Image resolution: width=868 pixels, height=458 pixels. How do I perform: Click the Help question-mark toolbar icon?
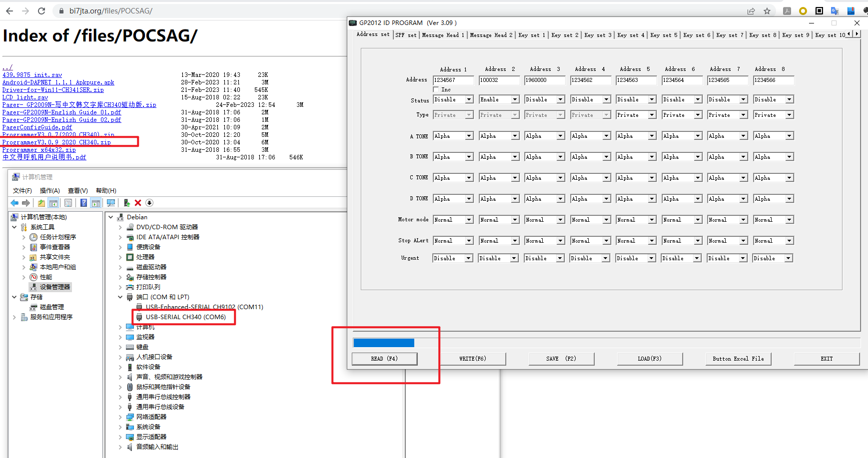[x=83, y=203]
